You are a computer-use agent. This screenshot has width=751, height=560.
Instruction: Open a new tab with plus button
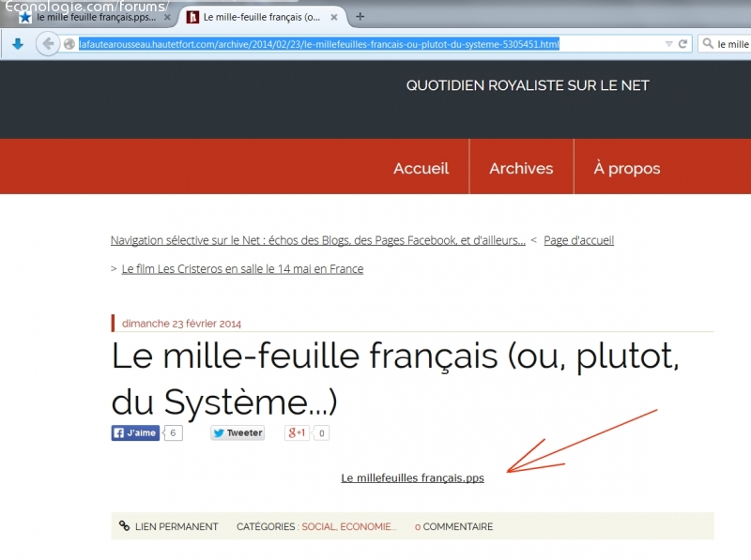click(x=360, y=16)
